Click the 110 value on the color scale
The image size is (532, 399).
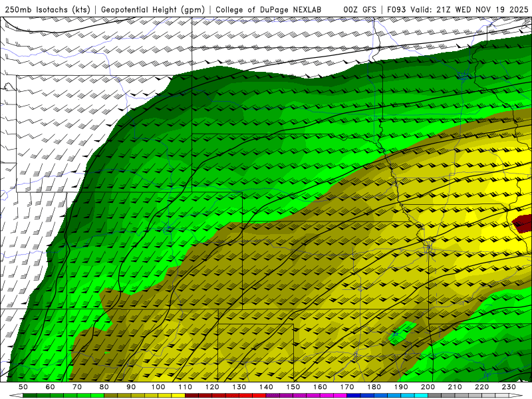pos(186,387)
